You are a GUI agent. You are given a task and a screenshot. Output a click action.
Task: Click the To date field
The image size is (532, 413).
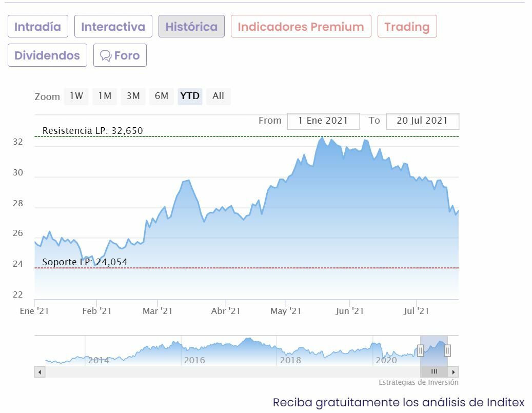tap(422, 121)
